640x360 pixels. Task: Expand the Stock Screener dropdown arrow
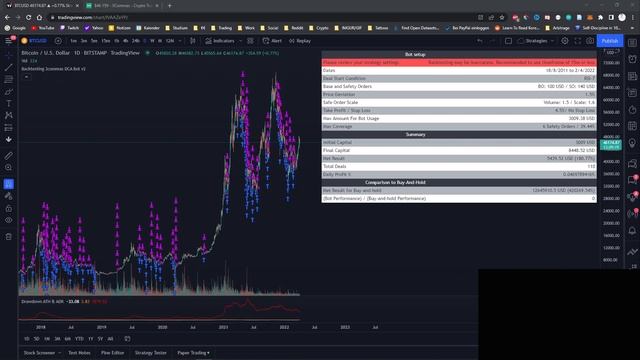(x=60, y=353)
